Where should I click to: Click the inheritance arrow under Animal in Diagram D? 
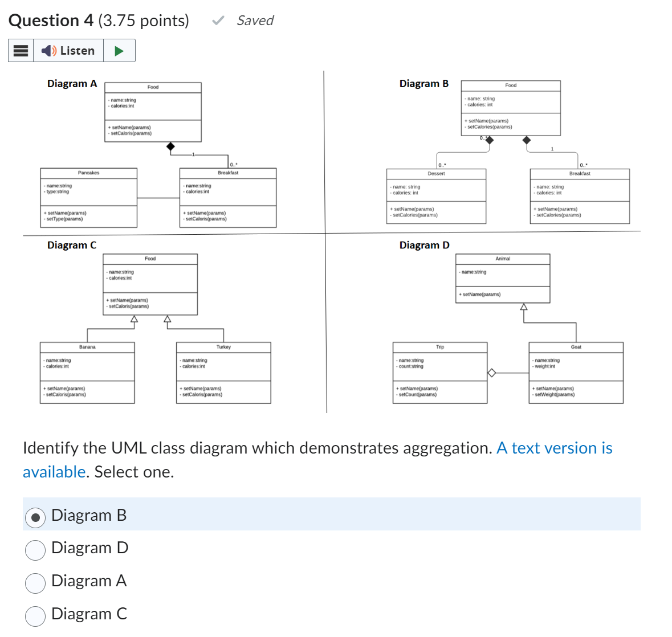[523, 306]
